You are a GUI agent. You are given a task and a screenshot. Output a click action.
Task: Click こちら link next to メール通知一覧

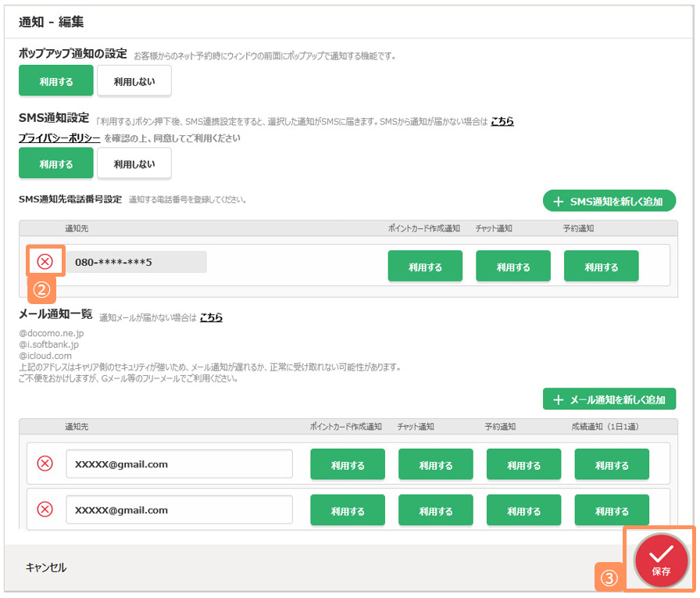pyautogui.click(x=211, y=317)
